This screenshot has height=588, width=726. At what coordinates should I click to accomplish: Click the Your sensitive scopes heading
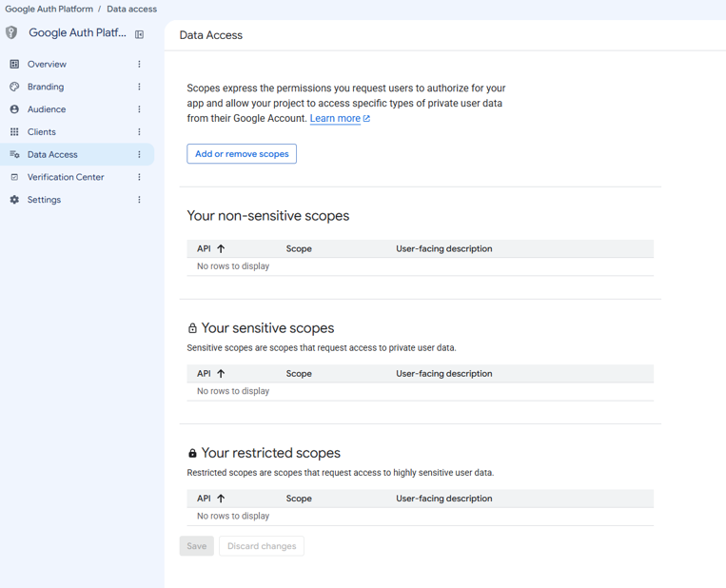[x=267, y=328]
